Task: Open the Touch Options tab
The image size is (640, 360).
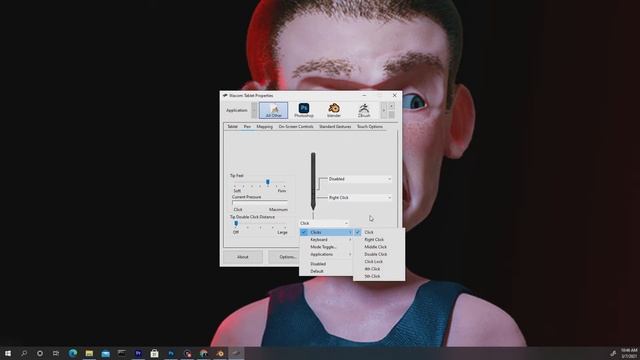Action: (x=370, y=127)
